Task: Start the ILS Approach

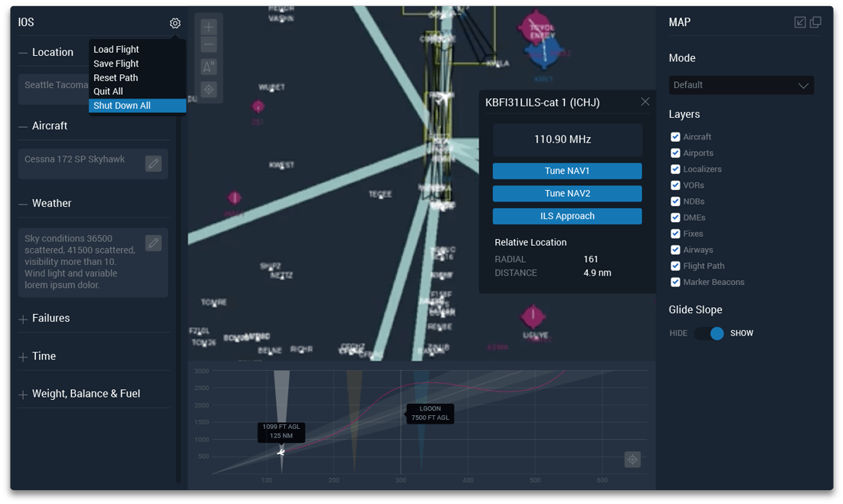Action: (566, 215)
